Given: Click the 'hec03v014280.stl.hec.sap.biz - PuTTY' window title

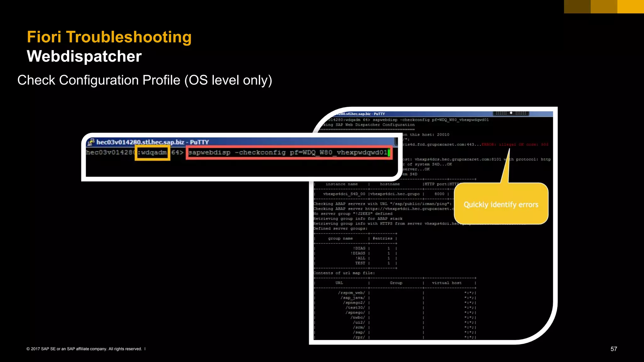Looking at the screenshot, I should point(153,142).
